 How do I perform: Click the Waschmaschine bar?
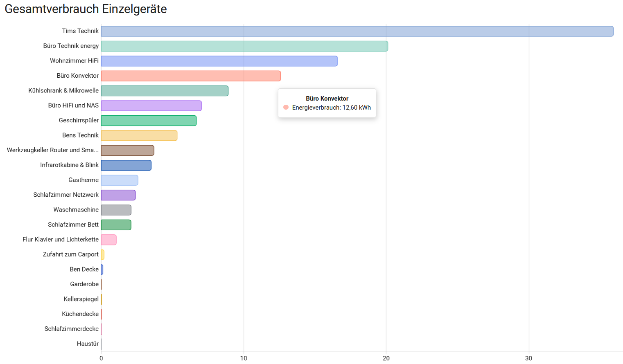[116, 210]
